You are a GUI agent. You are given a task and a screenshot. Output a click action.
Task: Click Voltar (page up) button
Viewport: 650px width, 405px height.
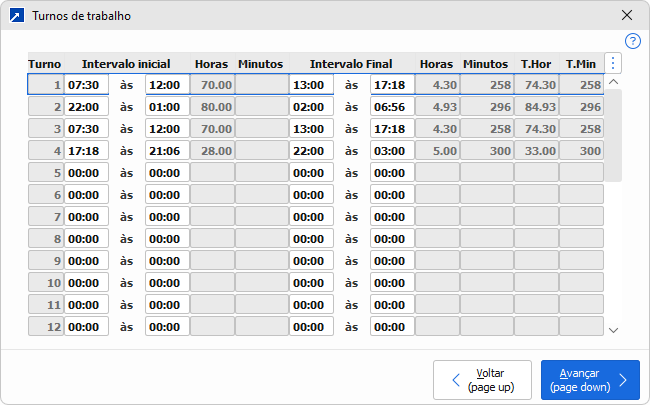point(482,380)
